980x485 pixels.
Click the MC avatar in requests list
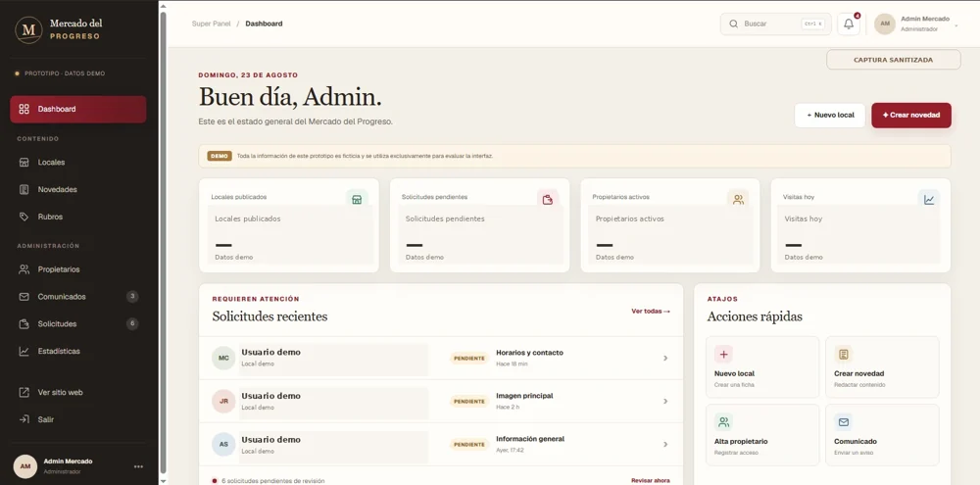click(x=223, y=359)
